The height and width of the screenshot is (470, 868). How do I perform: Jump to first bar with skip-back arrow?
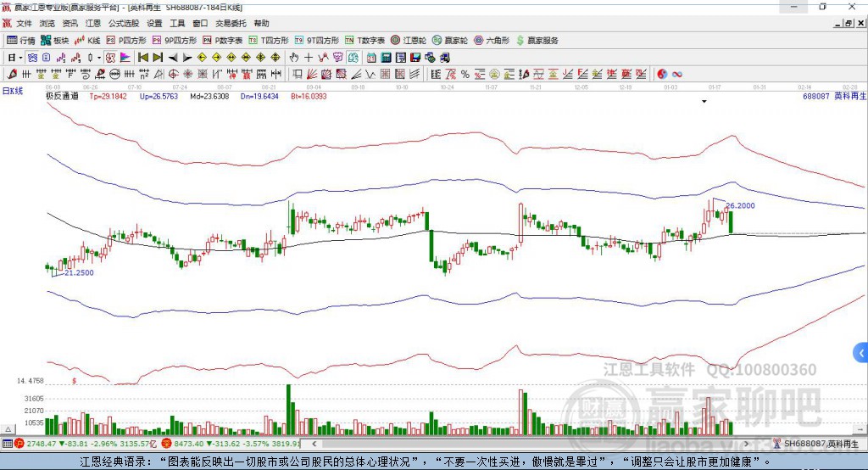(143, 58)
